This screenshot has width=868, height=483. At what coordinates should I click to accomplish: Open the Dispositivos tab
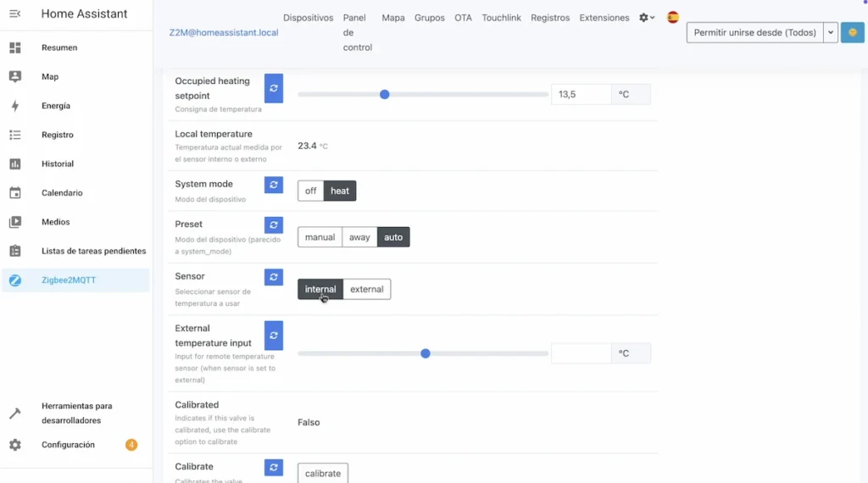point(309,18)
